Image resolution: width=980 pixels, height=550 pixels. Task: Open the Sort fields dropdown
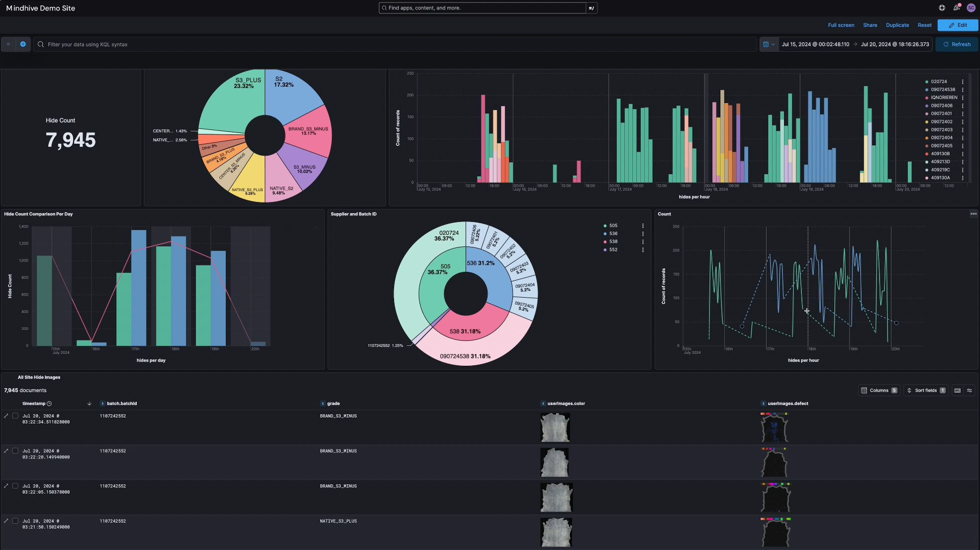coord(925,391)
